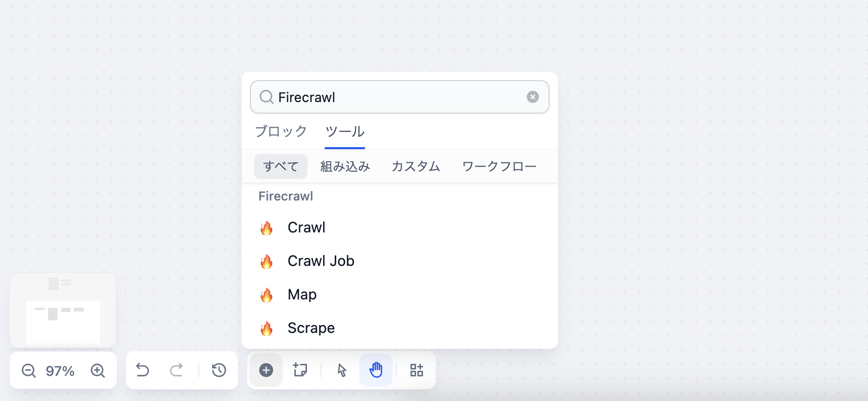Select the Crawl tool
The image size is (868, 401).
click(x=306, y=227)
